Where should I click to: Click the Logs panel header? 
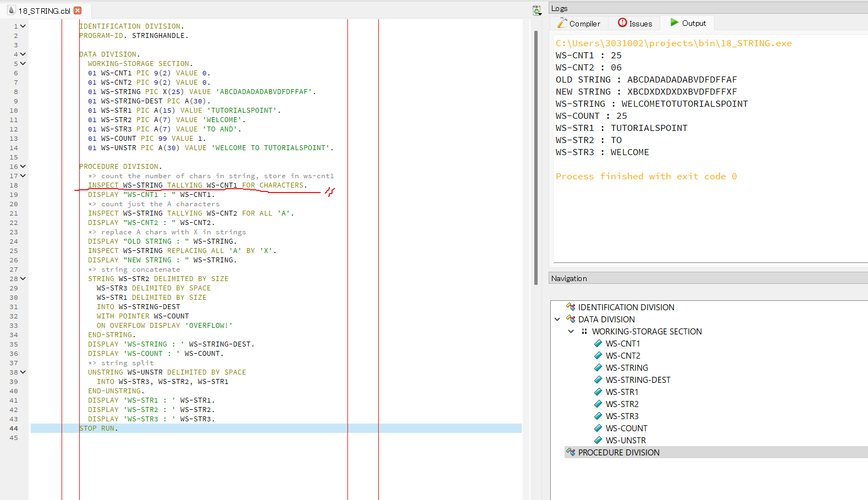click(x=708, y=8)
